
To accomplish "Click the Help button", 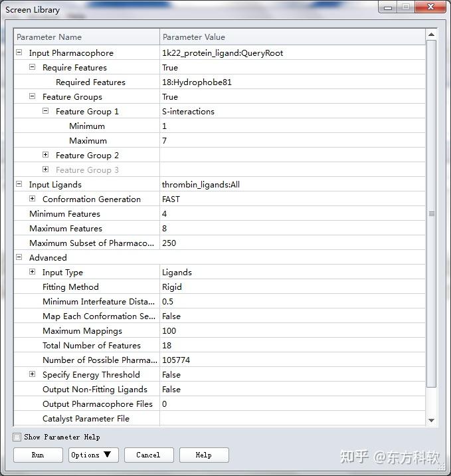I will pyautogui.click(x=204, y=455).
